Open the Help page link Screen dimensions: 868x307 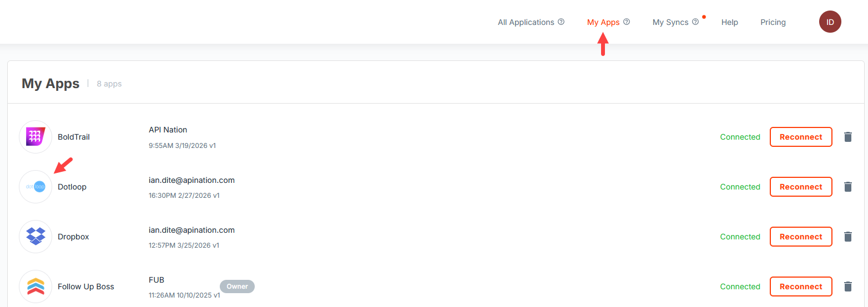coord(729,22)
